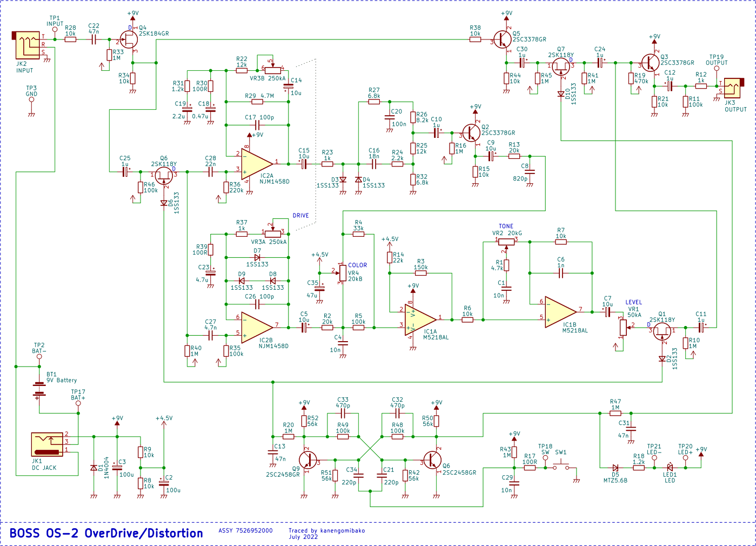
Task: Click the R29 4.7M resistor
Action: pyautogui.click(x=257, y=101)
